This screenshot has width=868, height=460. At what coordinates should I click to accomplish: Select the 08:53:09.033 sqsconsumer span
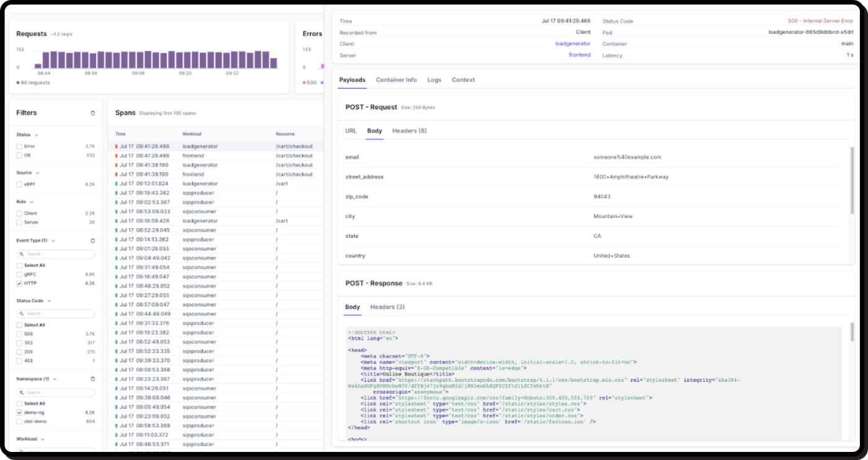216,211
